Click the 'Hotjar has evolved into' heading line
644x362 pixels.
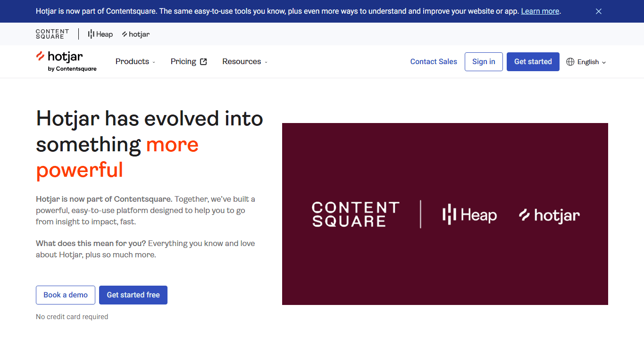coord(150,118)
